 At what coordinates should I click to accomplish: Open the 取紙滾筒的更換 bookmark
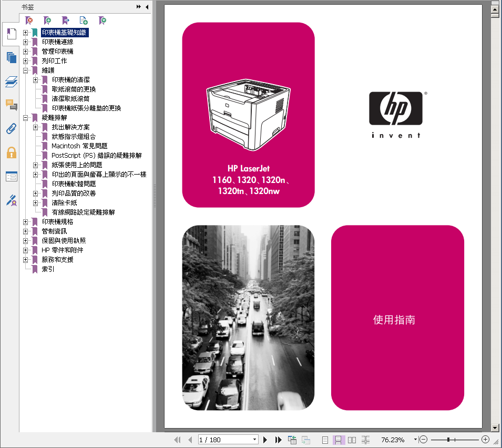(74, 89)
